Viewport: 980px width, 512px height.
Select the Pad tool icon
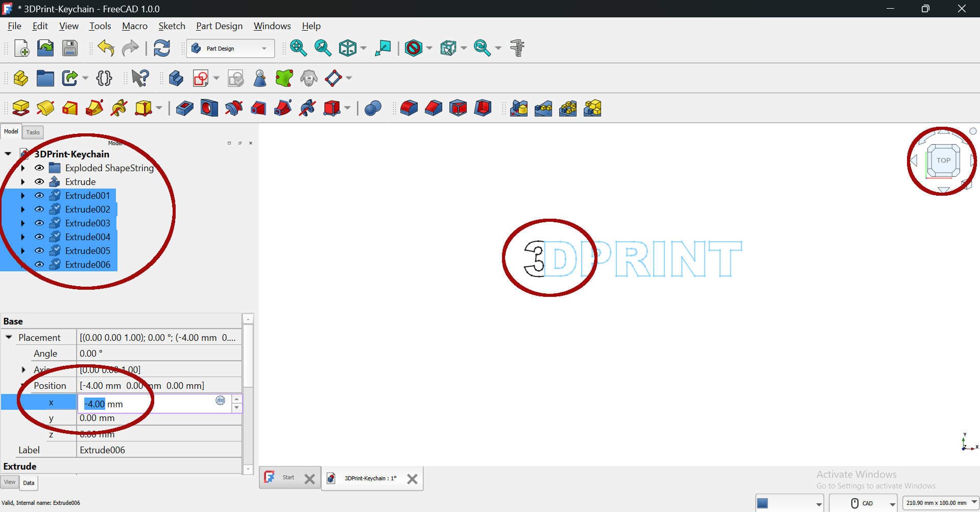[21, 108]
